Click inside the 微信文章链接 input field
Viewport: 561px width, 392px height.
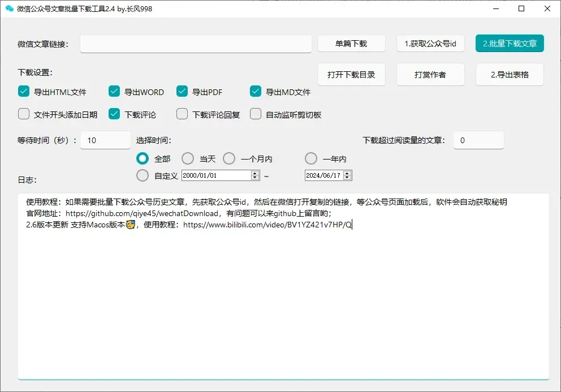click(195, 44)
